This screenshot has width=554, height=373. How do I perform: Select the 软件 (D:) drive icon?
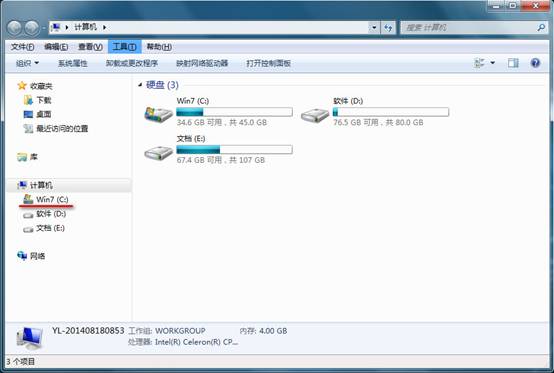(315, 114)
